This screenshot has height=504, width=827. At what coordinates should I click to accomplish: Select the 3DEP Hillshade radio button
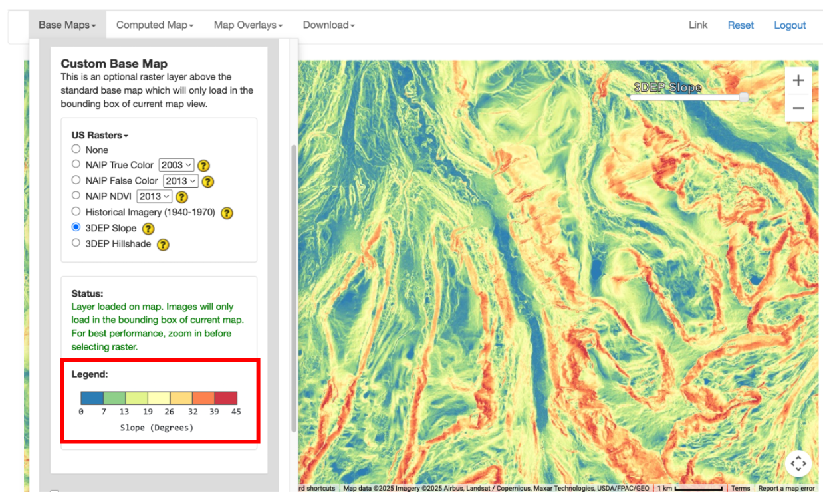(76, 243)
